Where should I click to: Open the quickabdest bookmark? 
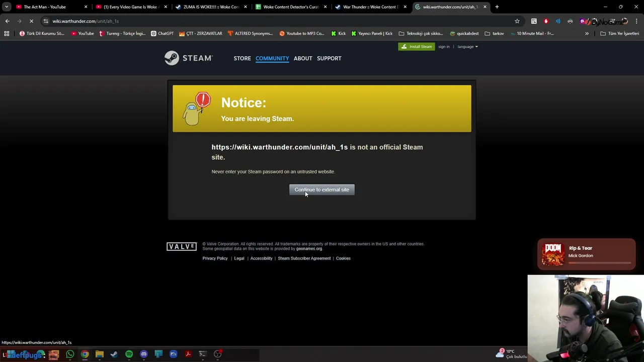[464, 34]
